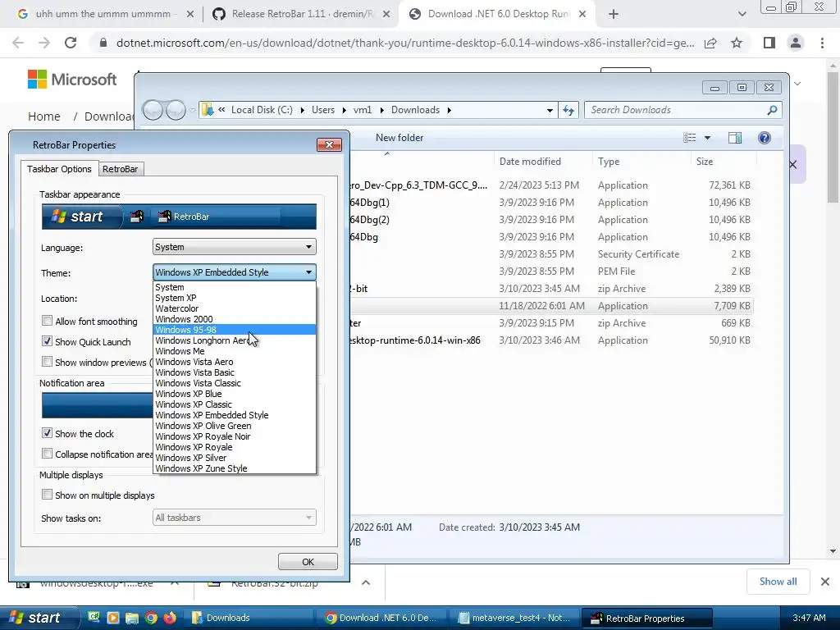Viewport: 840px width, 630px height.
Task: Choose Windows Me theme
Action: pyautogui.click(x=234, y=351)
